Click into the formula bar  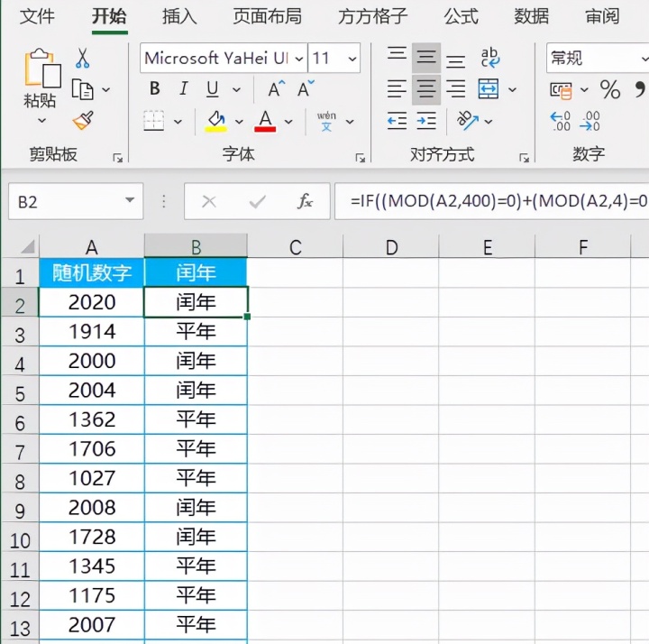[x=492, y=201]
